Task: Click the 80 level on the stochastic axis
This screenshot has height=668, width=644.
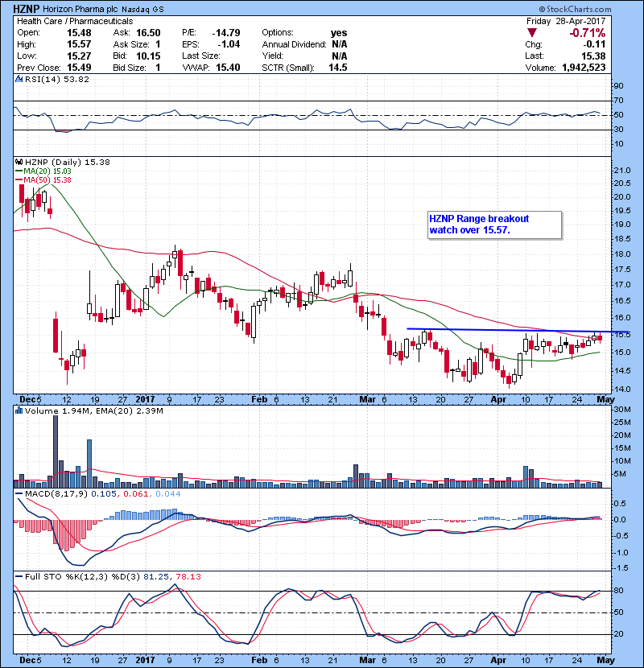Action: (x=618, y=591)
